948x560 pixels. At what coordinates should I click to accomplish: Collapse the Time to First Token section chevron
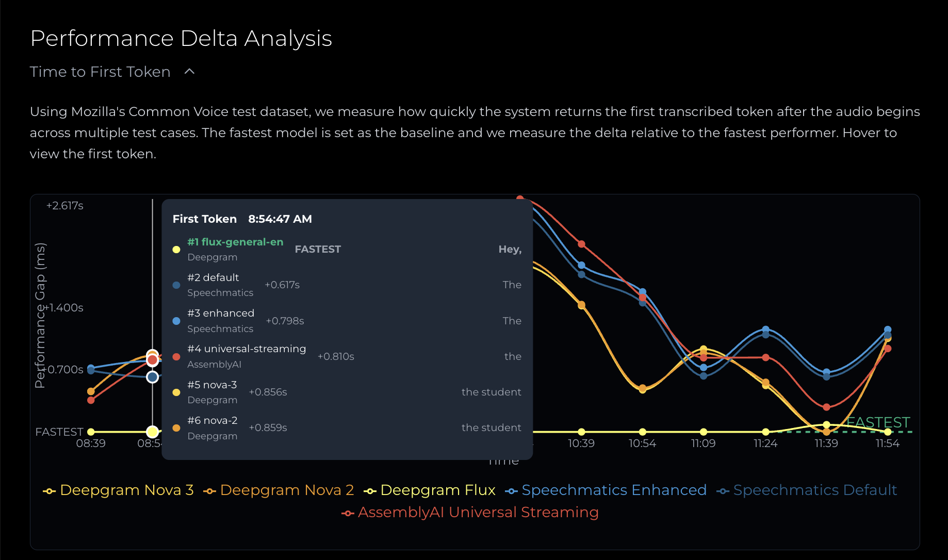pyautogui.click(x=189, y=72)
